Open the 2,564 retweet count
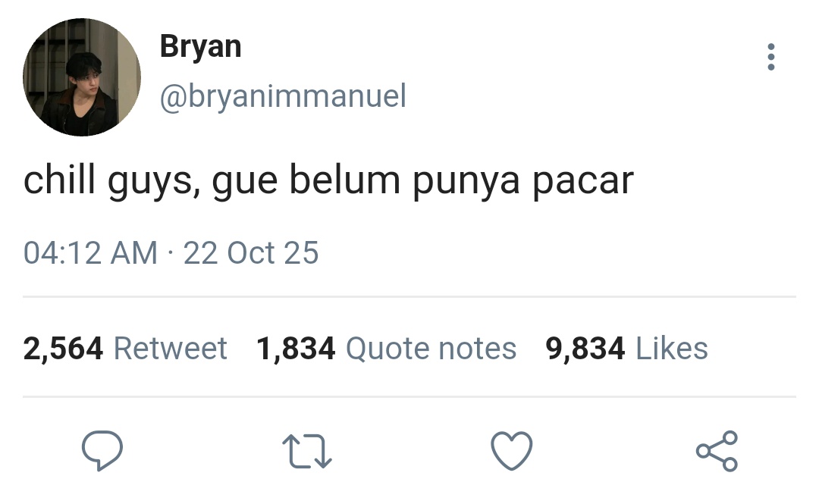This screenshot has height=504, width=819. tap(63, 349)
